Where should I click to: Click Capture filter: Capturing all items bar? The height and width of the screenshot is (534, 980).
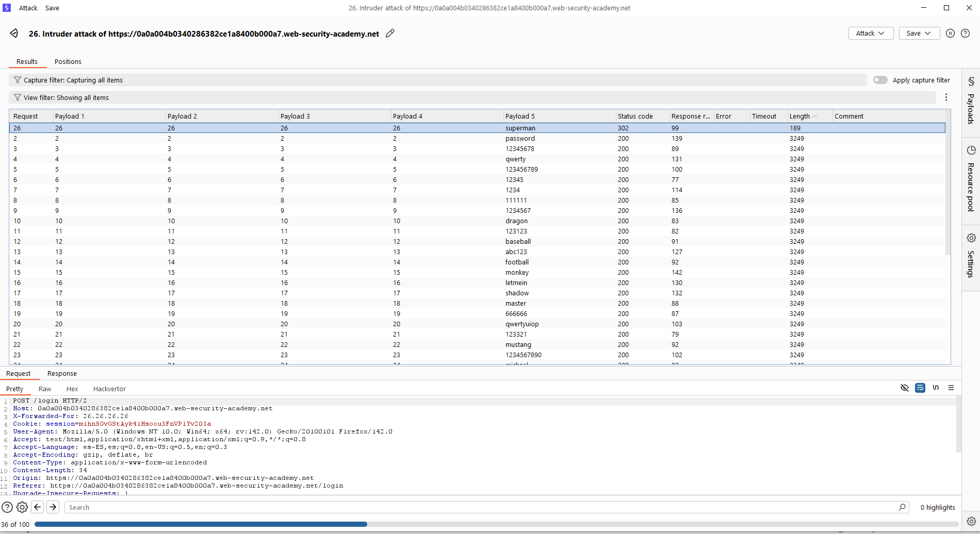tap(437, 80)
